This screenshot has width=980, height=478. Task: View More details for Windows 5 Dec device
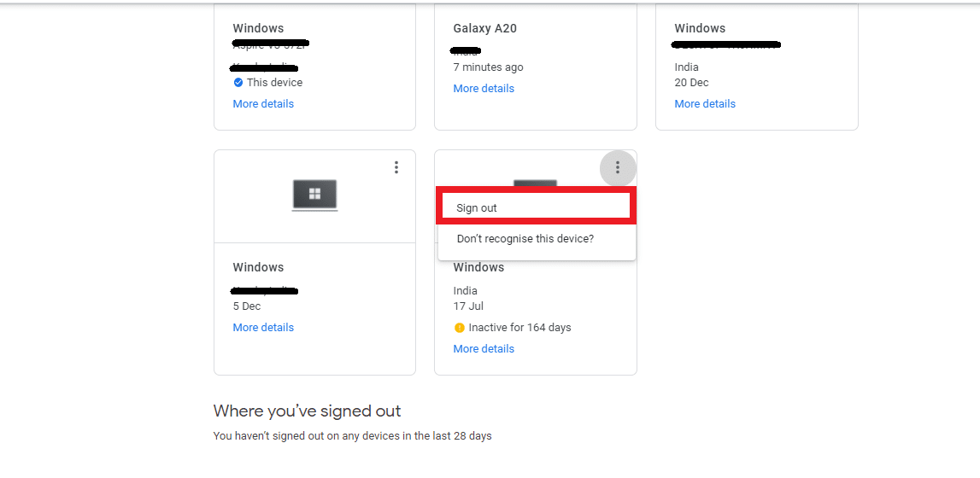(263, 328)
